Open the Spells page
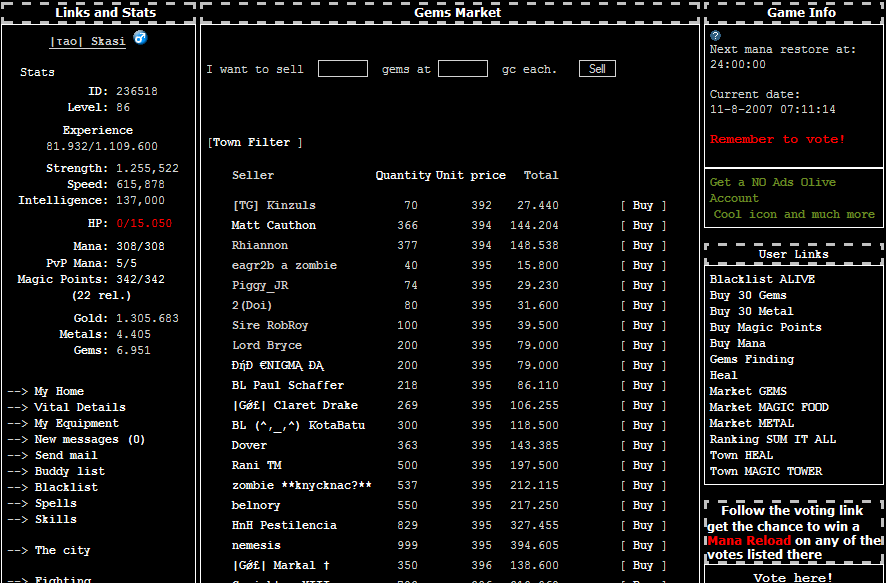Image resolution: width=886 pixels, height=583 pixels. point(55,504)
